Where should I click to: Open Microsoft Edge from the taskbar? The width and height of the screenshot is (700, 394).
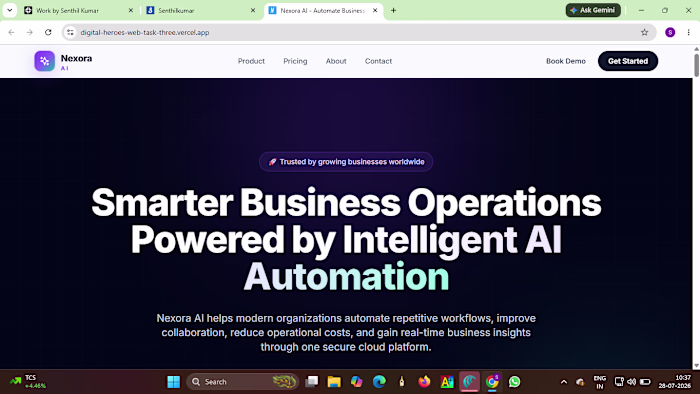point(379,382)
